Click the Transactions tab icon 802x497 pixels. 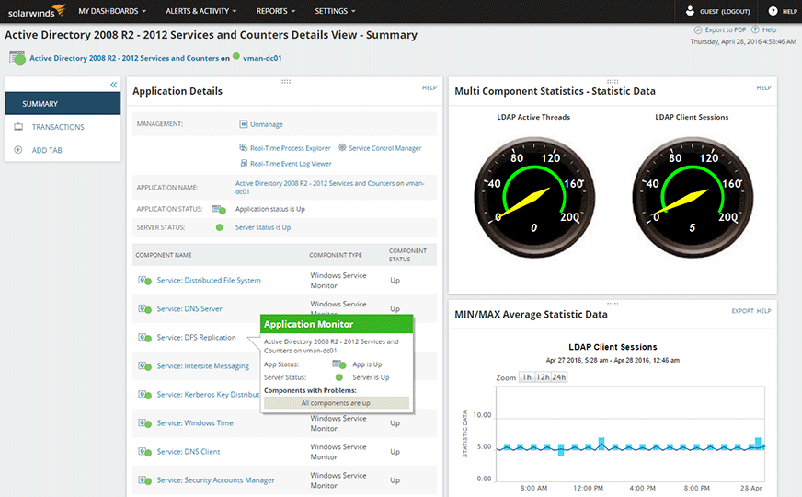point(18,127)
